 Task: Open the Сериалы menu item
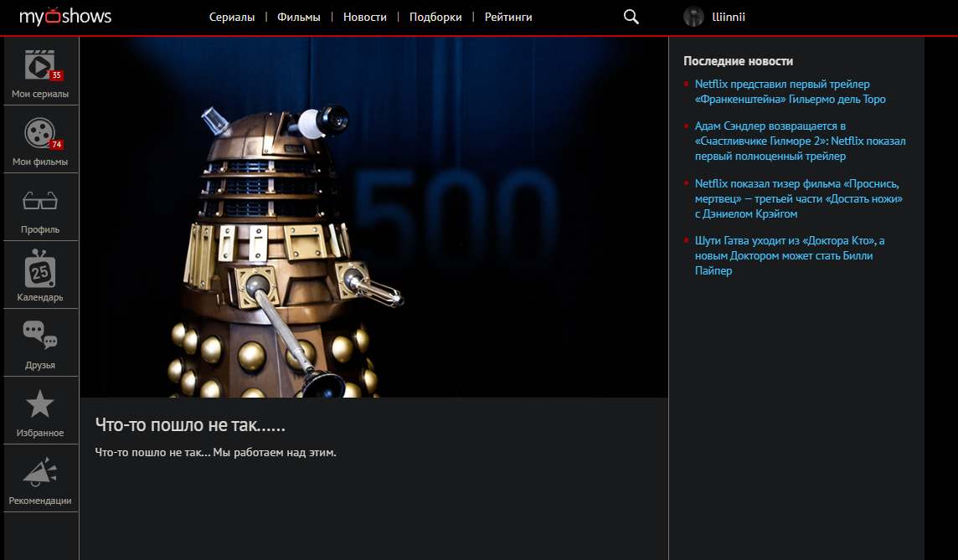point(232,17)
